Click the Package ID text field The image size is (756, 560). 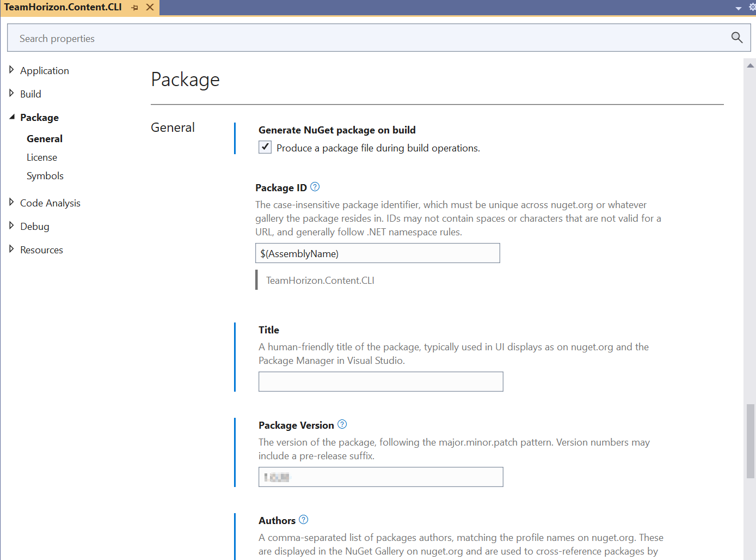tap(377, 253)
